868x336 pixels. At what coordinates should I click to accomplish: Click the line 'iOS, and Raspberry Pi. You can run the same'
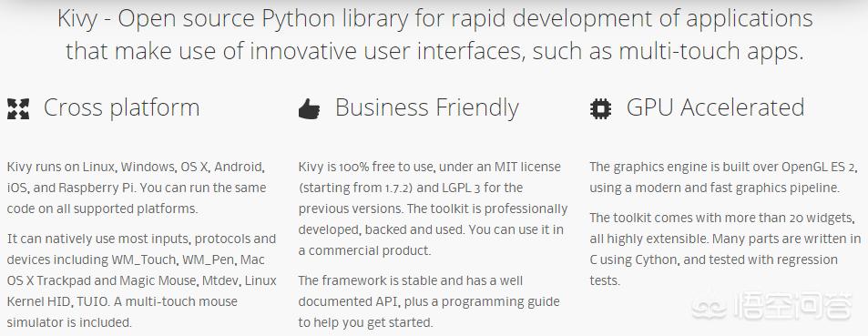pos(137,188)
